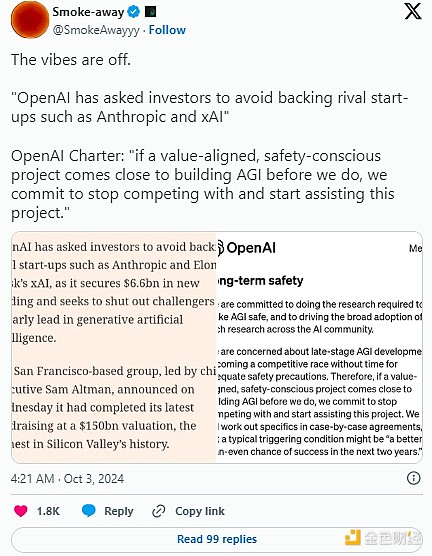Open the left news article screenshot image
Screen dimensions: 432x556
114,347
